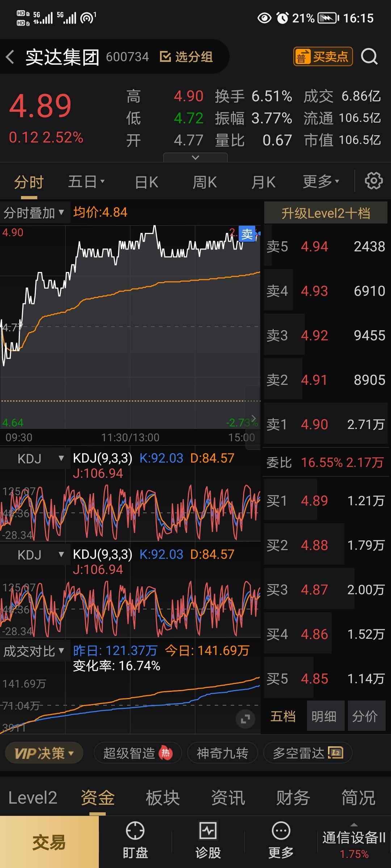The image size is (391, 868).
Task: Open the 简况 tab
Action: 358,798
